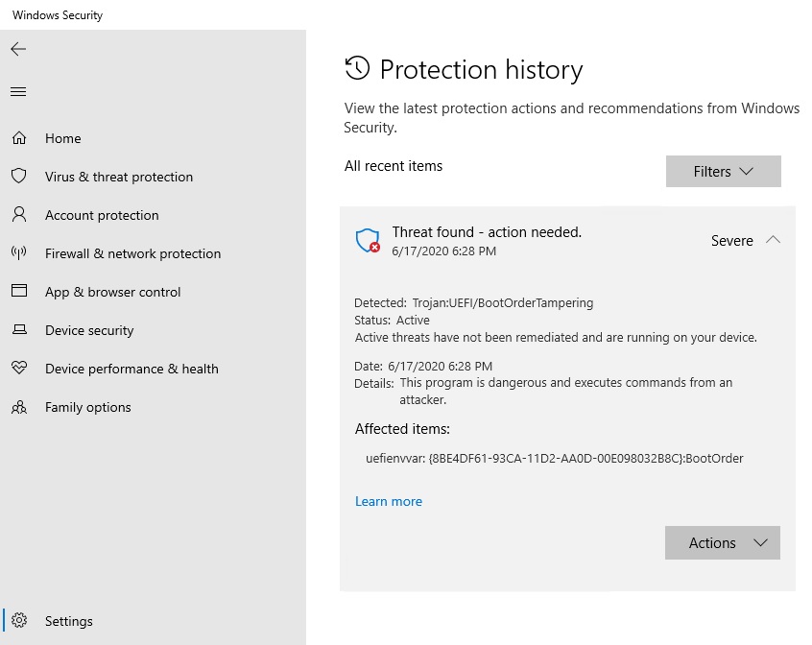Open the hamburger navigation menu
This screenshot has width=812, height=645.
18,92
